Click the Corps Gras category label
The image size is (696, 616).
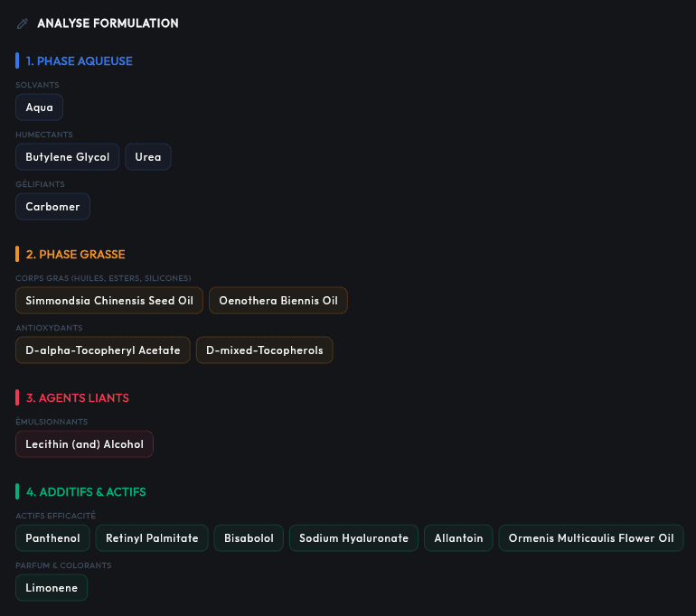click(x=103, y=278)
